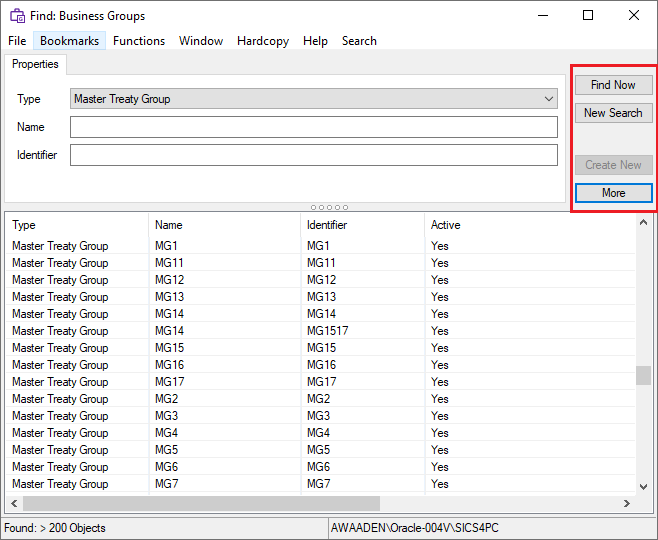Open the Functions menu
This screenshot has width=658, height=540.
coord(139,41)
